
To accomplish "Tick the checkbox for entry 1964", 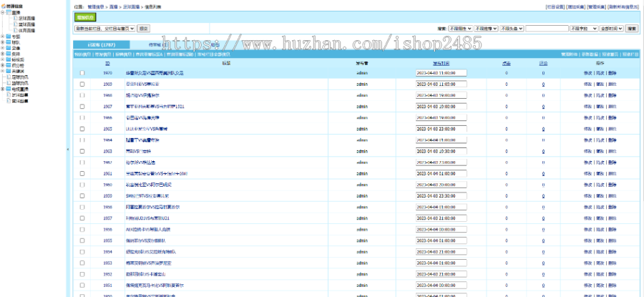I will pyautogui.click(x=82, y=140).
